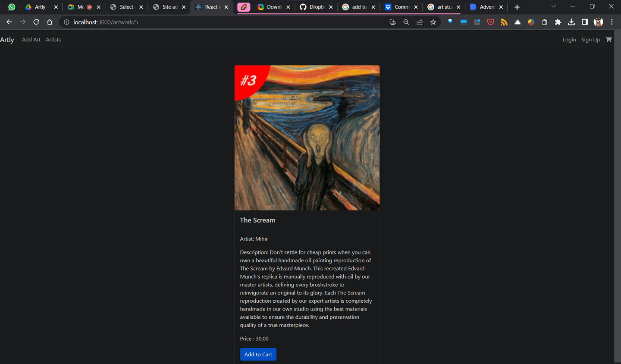Close the GitHub Dropbox tab
This screenshot has height=364, width=621.
tap(331, 7)
